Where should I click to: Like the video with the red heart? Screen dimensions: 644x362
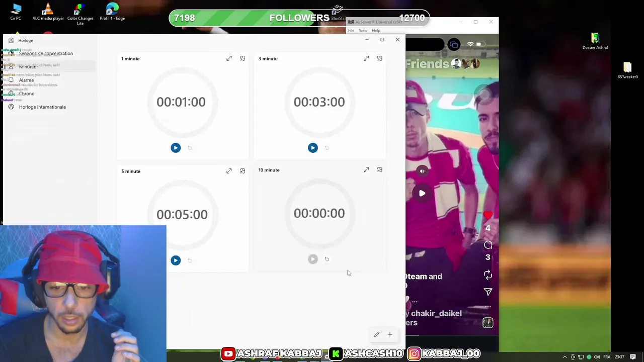click(x=488, y=216)
